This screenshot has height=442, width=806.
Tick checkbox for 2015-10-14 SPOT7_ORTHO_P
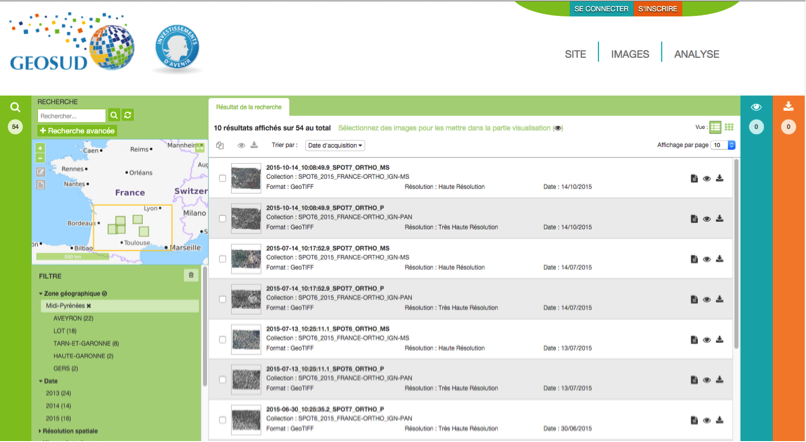pyautogui.click(x=223, y=218)
